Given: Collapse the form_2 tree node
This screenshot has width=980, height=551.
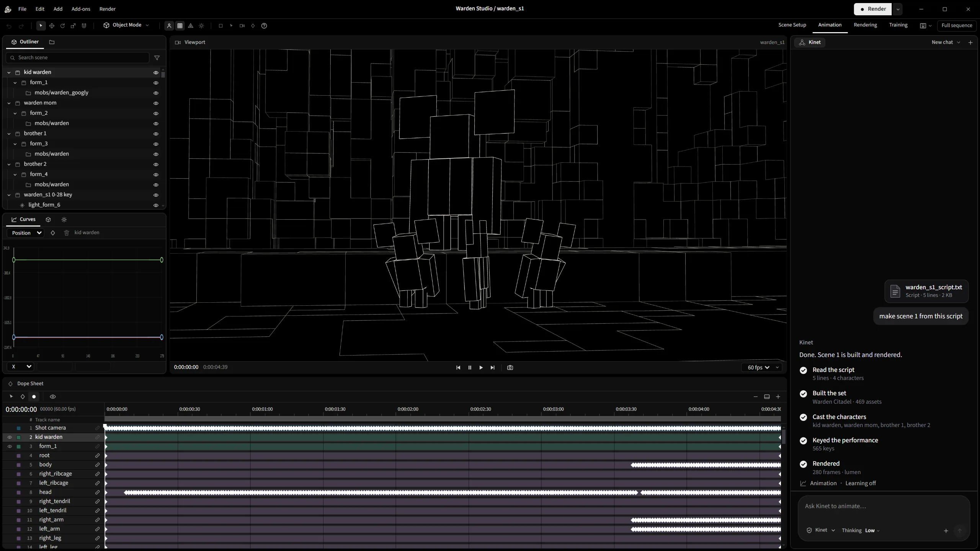Looking at the screenshot, I should click(15, 113).
